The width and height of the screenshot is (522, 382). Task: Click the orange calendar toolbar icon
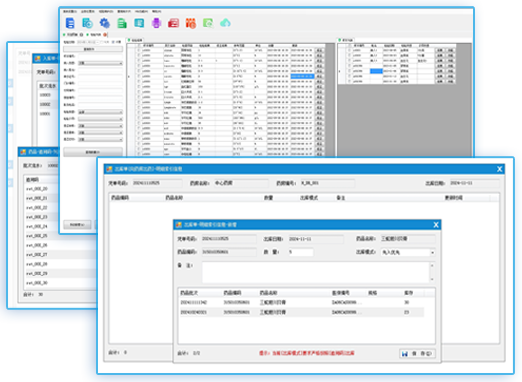191,23
